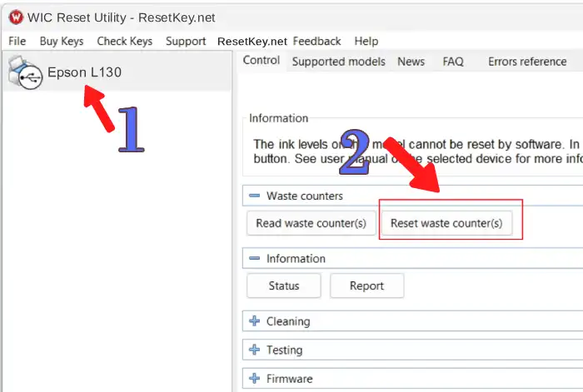This screenshot has width=583, height=392.
Task: Open the Help menu
Action: click(366, 41)
